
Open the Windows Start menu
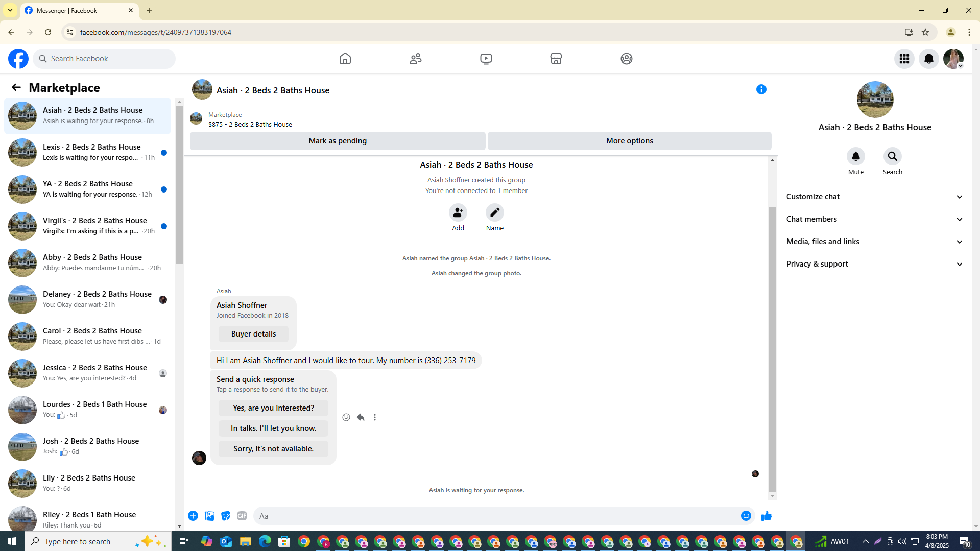[12, 541]
